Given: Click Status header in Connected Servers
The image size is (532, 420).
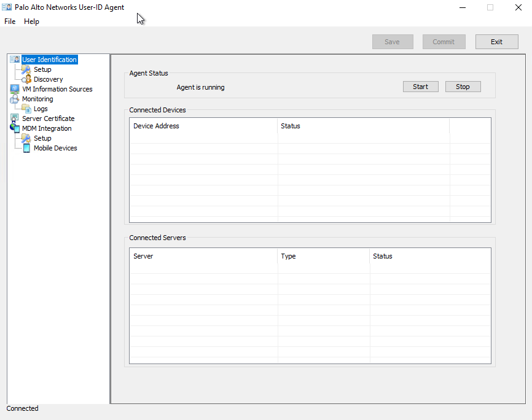Looking at the screenshot, I should click(430, 256).
